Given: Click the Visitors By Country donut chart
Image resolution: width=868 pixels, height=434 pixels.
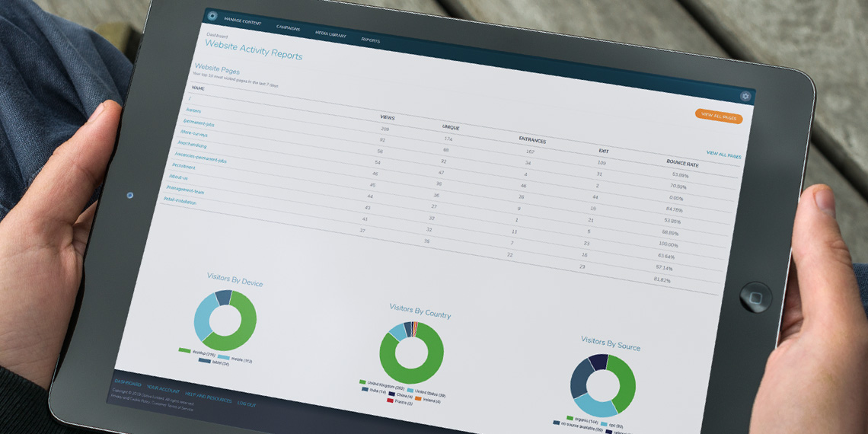Looking at the screenshot, I should [411, 353].
